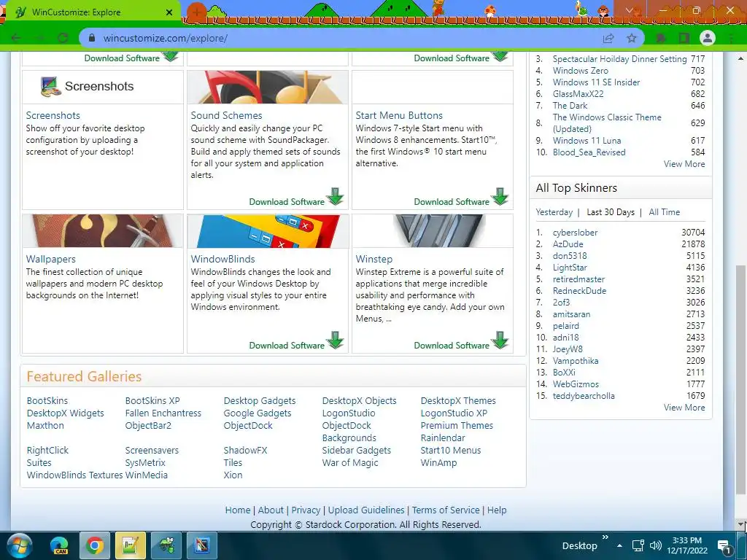Click the Winstep download arrow icon
This screenshot has height=560, width=747.
(500, 340)
